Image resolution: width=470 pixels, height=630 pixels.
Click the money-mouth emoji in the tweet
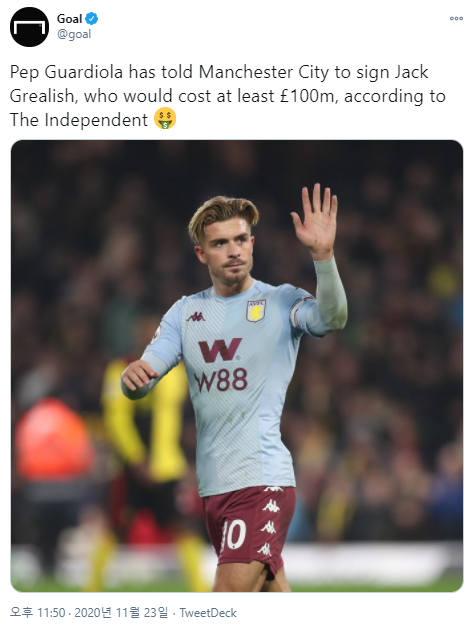tap(165, 119)
